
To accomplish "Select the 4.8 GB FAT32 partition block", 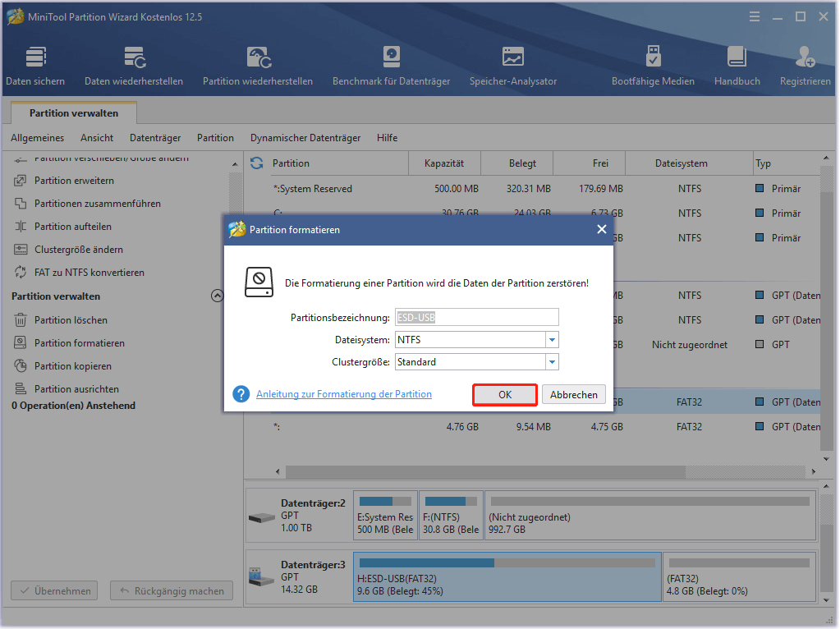I will tap(739, 577).
